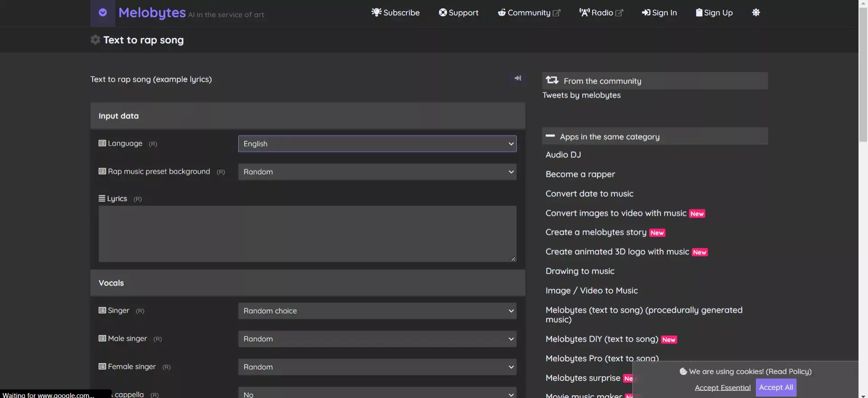Open Convert date to music
868x398 pixels.
coord(590,194)
